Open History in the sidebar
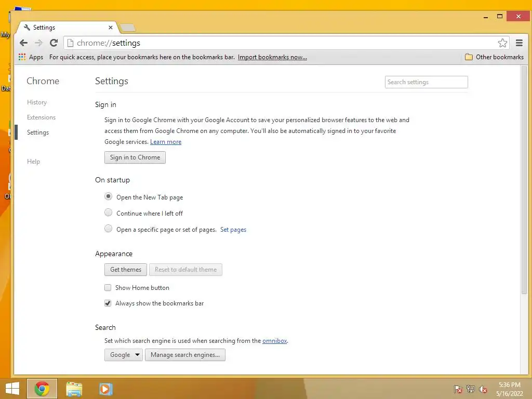The width and height of the screenshot is (532, 399). point(37,102)
